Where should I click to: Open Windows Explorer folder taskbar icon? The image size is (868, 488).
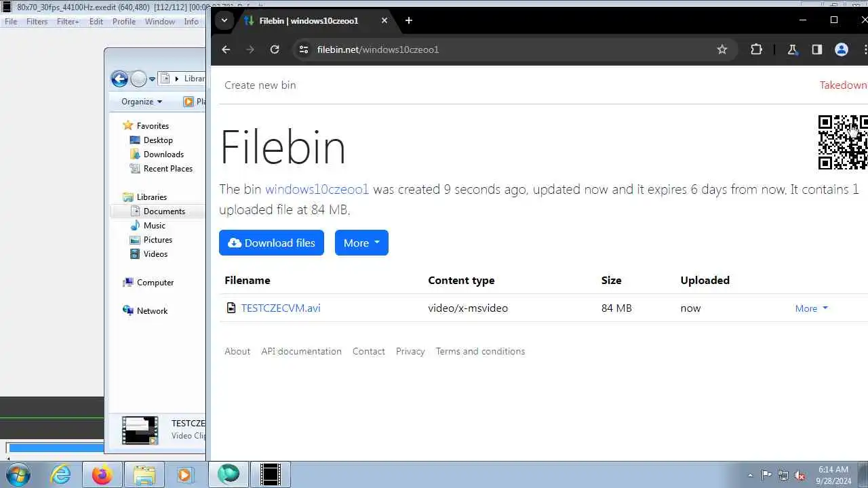[x=144, y=474]
